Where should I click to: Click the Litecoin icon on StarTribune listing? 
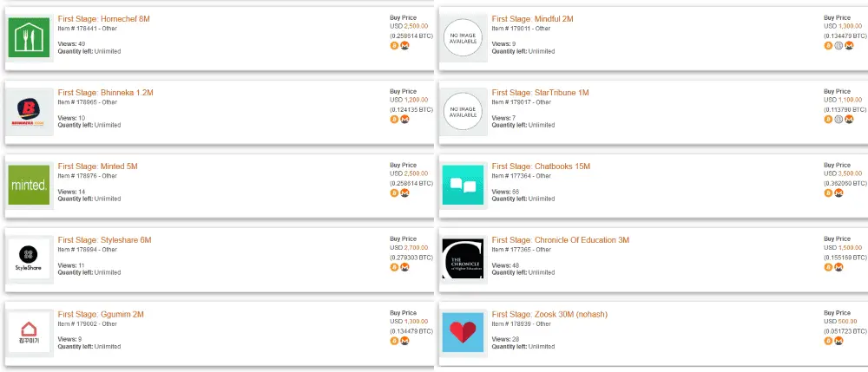tap(838, 120)
